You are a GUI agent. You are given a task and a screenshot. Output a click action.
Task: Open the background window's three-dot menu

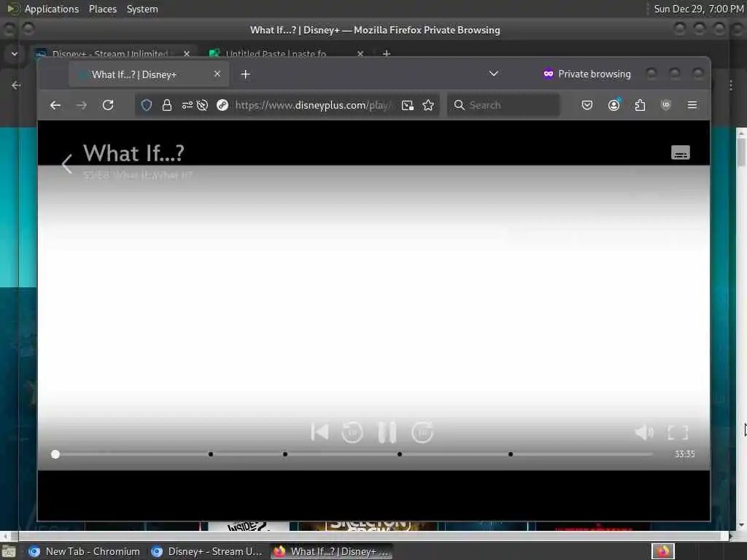(x=731, y=85)
